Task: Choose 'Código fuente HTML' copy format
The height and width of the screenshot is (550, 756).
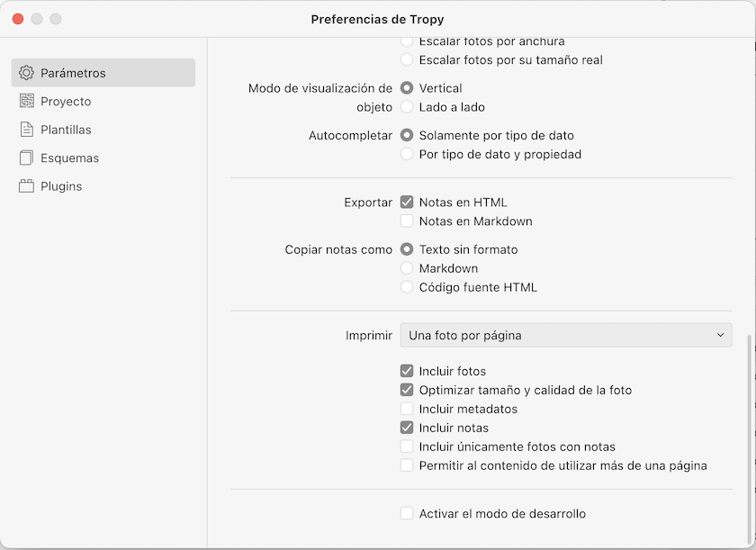Action: click(407, 286)
